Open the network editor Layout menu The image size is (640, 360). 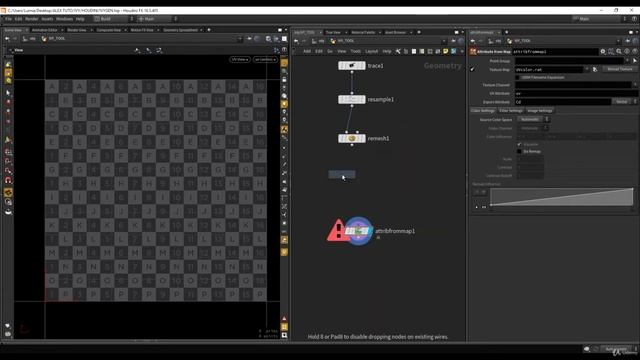[371, 51]
